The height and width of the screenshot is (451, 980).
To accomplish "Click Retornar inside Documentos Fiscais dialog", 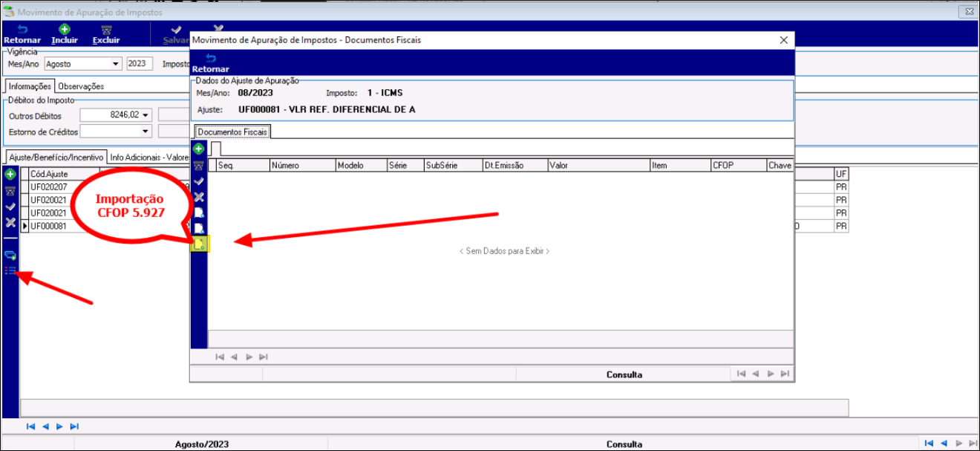I will tap(211, 63).
